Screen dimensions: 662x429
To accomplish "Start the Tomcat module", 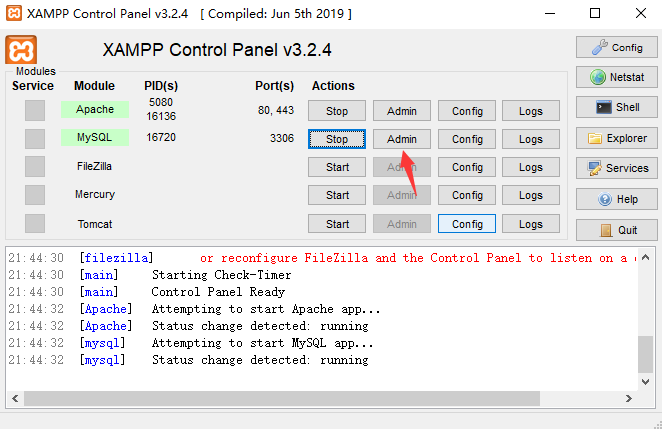I will click(337, 224).
